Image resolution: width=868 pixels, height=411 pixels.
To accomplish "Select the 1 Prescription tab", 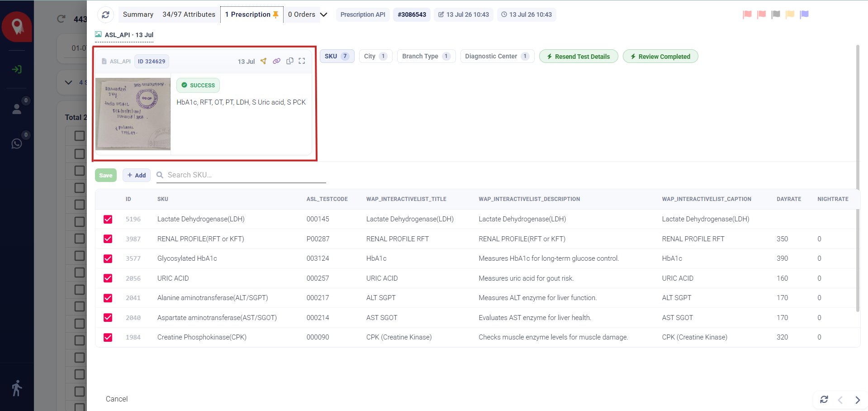I will [x=252, y=14].
